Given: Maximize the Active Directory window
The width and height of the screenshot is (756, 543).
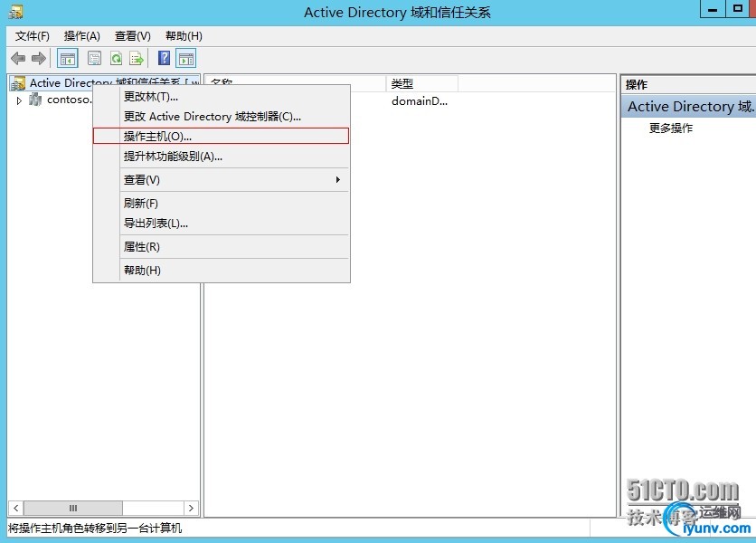Looking at the screenshot, I should click(738, 9).
